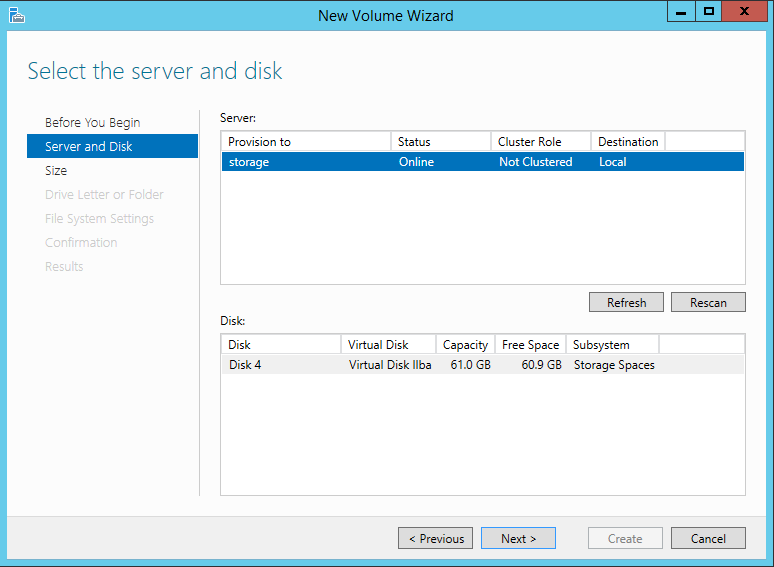
Task: Sort servers by Cluster Role column
Action: click(x=541, y=142)
